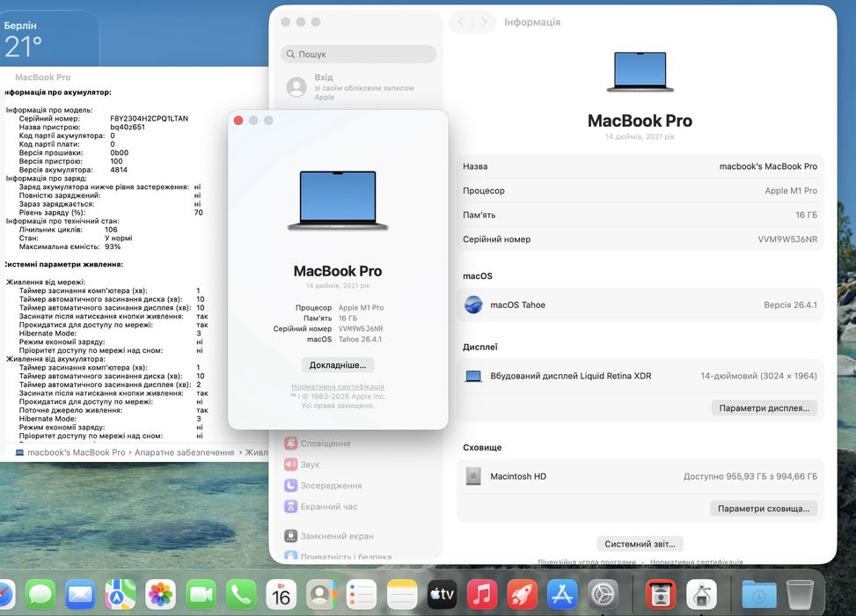Select serial number VVM9W5J6NR in Settings
This screenshot has height=616, width=856.
coord(787,239)
